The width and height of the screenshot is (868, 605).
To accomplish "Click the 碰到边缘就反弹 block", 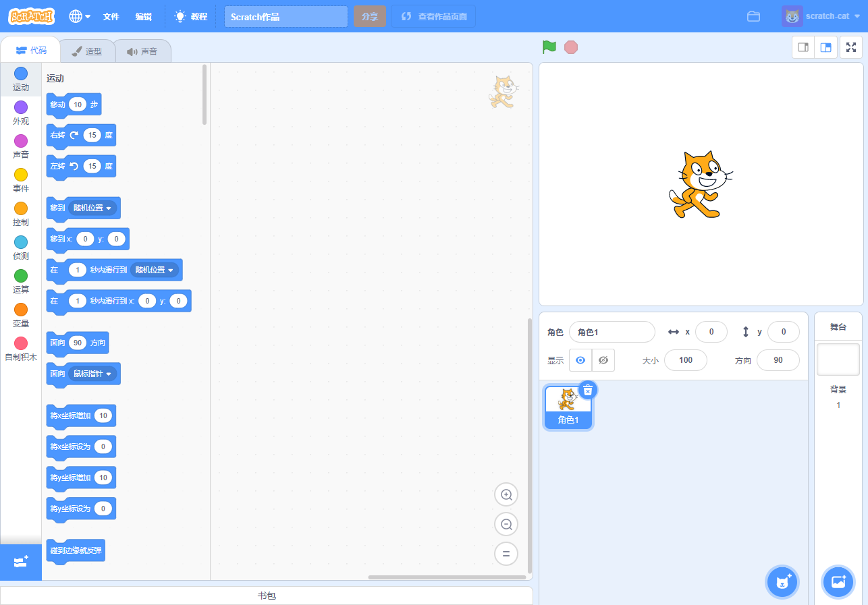I will 76,551.
